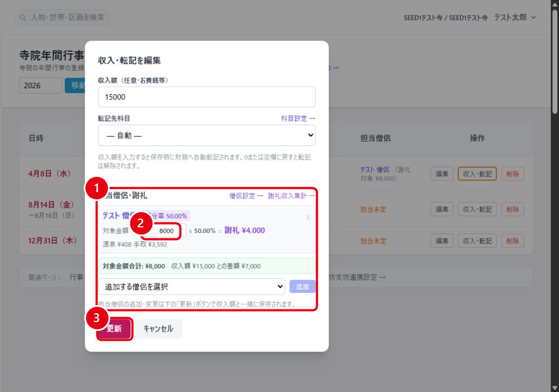The height and width of the screenshot is (392, 559).
Task: Remove the テスト僧侶 entry with x
Action: pyautogui.click(x=308, y=217)
